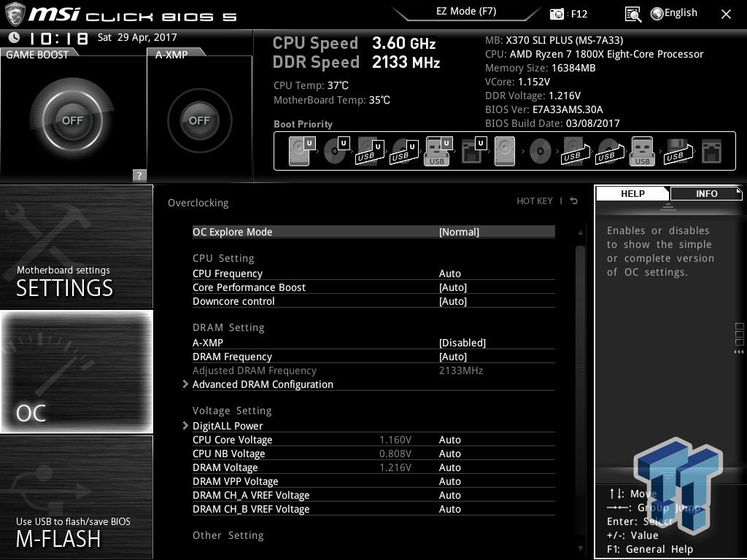Open the SETTINGS motherboard settings menu
Image resolution: width=747 pixels, height=560 pixels.
point(76,246)
